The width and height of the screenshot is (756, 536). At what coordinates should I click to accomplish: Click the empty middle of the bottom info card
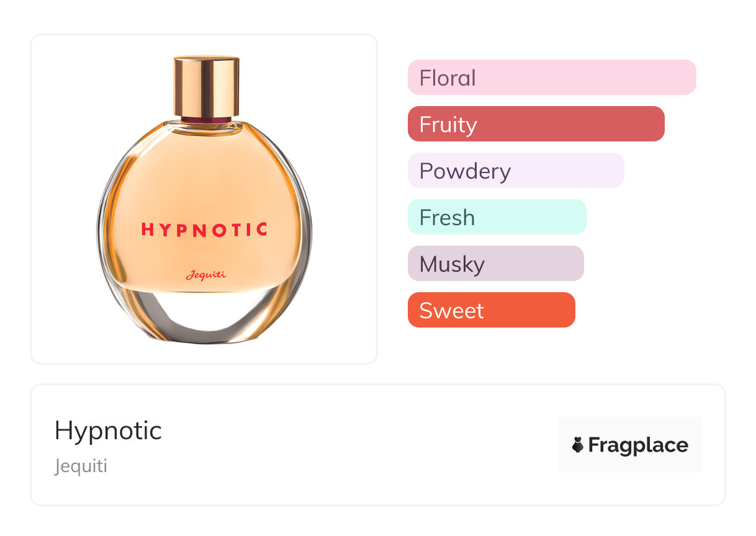pyautogui.click(x=360, y=445)
